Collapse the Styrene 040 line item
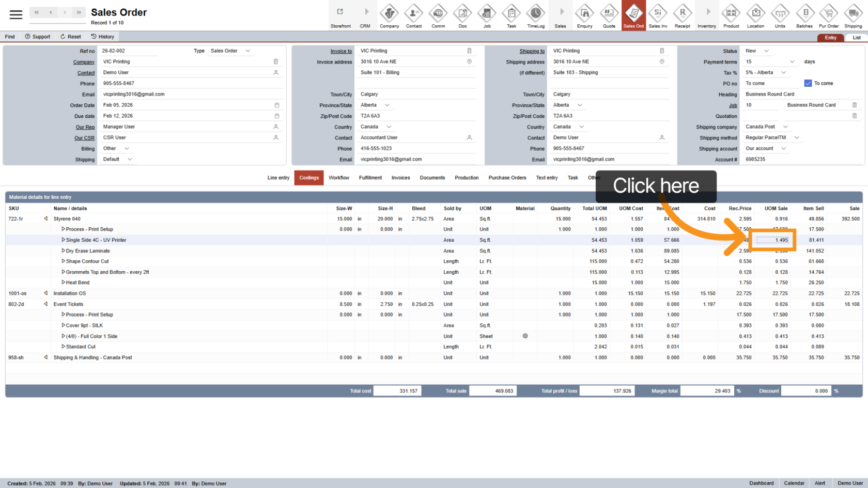Screen dimensions: 868x488 (45, 219)
